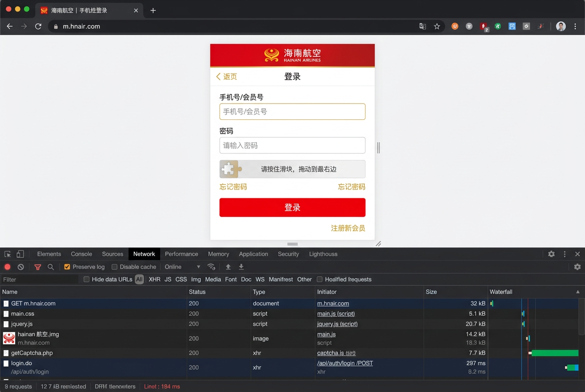
Task: Reload the page
Action: tap(38, 26)
